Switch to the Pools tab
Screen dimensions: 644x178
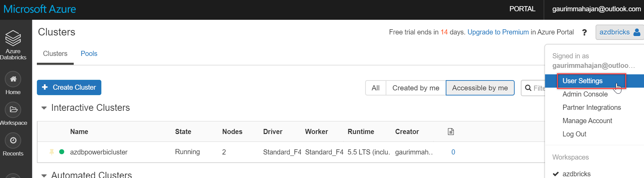coord(89,54)
